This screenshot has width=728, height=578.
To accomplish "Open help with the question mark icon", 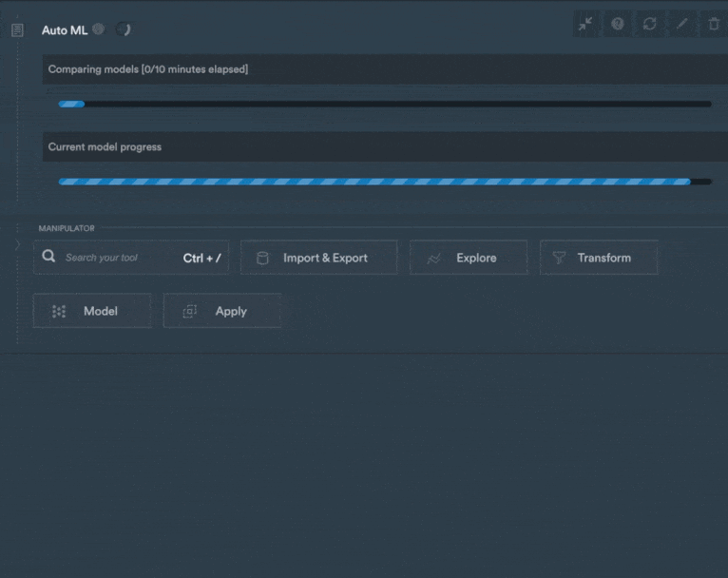I will point(618,24).
